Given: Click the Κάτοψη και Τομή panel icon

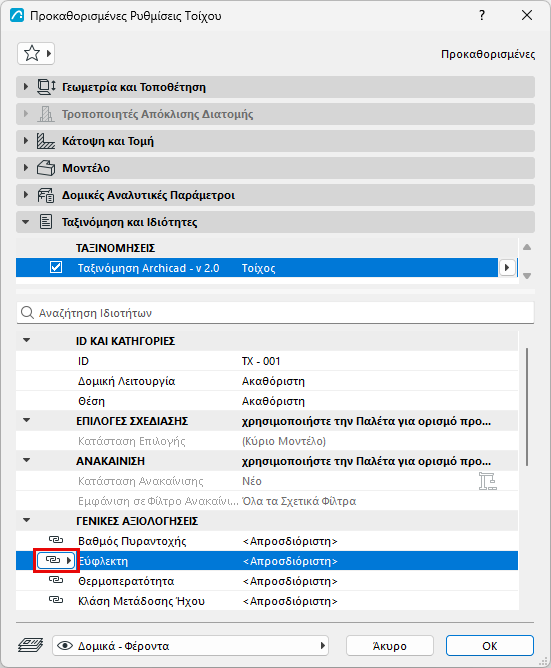Looking at the screenshot, I should point(46,141).
